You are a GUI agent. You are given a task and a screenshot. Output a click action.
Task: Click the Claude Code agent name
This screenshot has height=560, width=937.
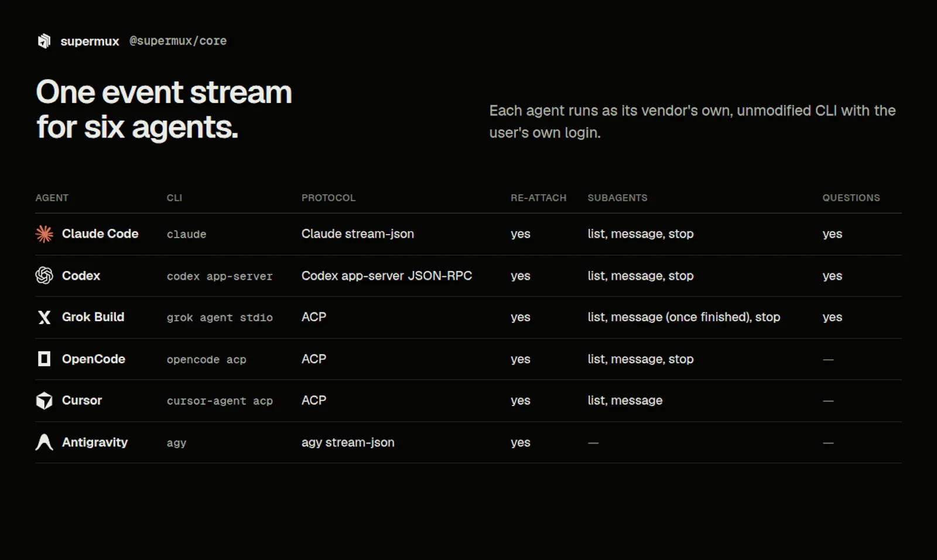coord(100,233)
